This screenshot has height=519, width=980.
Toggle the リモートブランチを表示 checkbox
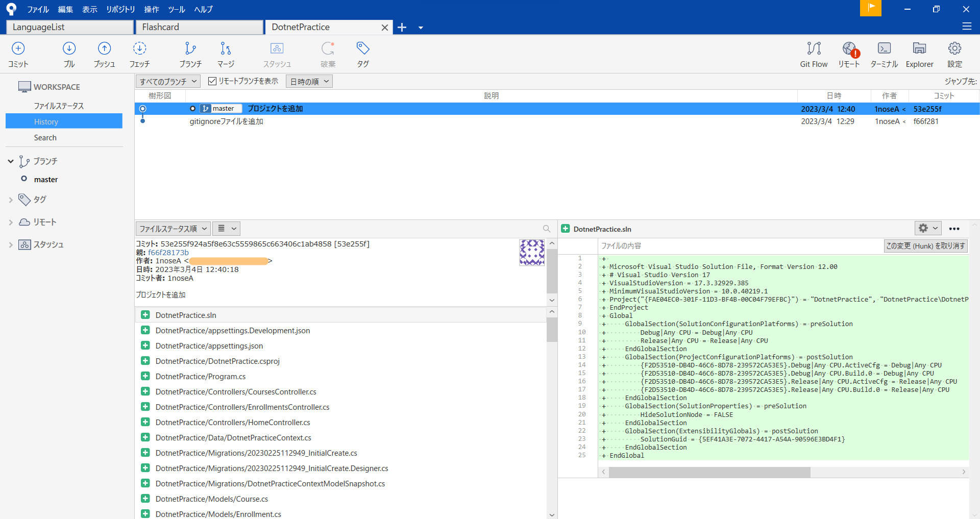click(212, 81)
